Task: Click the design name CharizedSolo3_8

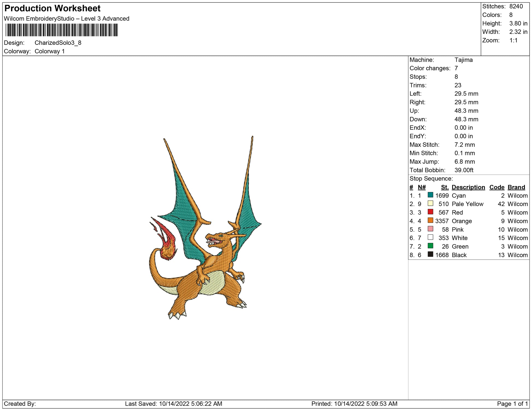Action: pos(58,43)
